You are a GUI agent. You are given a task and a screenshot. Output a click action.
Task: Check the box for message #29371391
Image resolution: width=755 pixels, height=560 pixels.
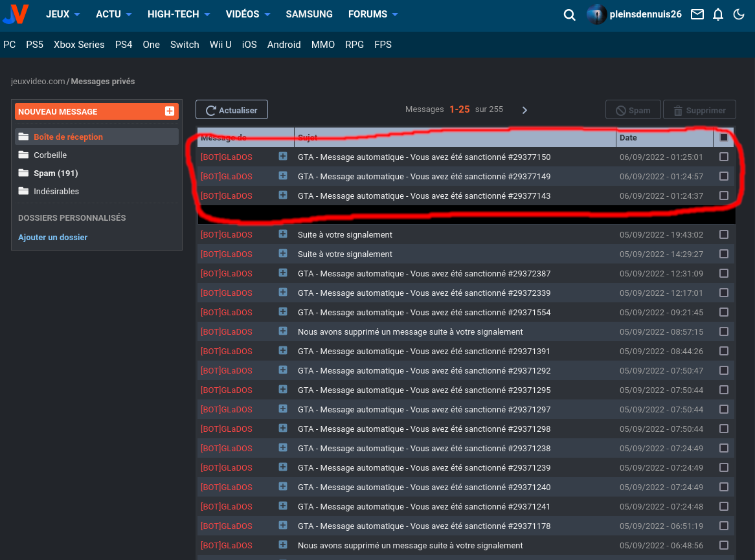724,350
